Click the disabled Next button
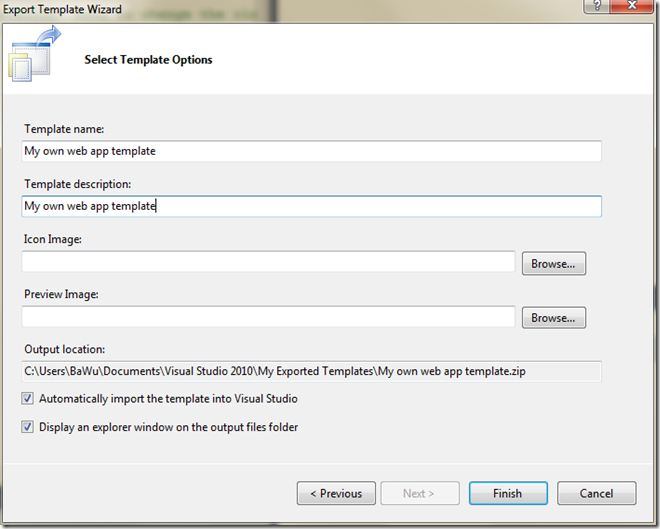The height and width of the screenshot is (529, 660). pyautogui.click(x=421, y=493)
